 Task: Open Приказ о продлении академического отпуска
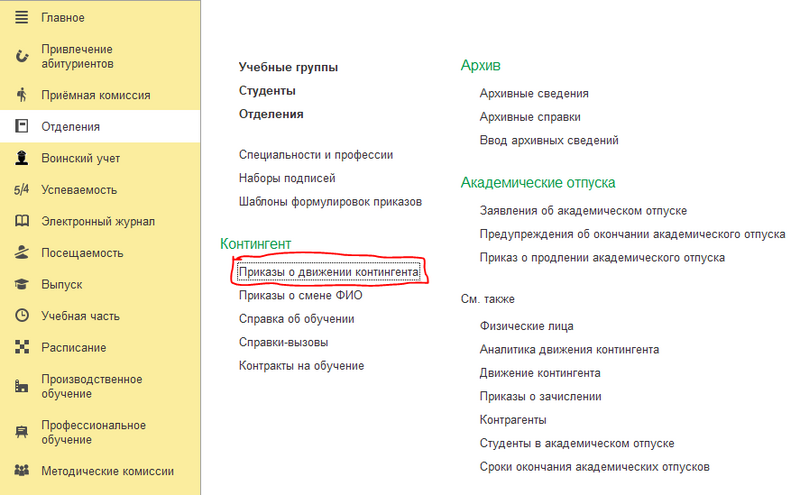click(x=602, y=258)
